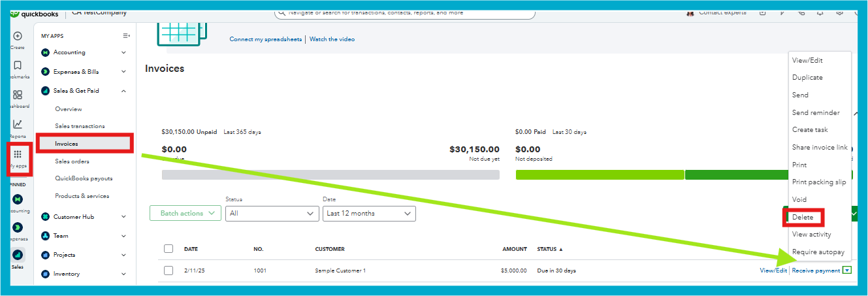Open the Date Last 12 months dropdown
The image size is (868, 296).
coord(369,213)
